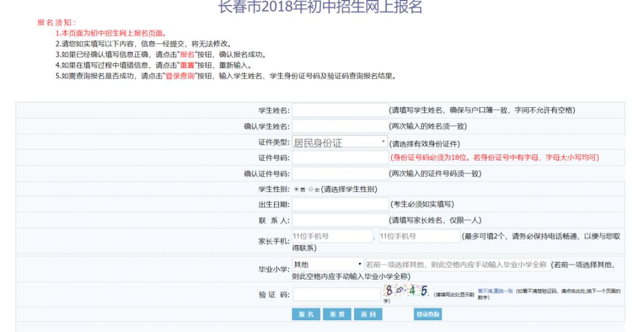
Task: Click the hint 请填写家长姓名,仅限一人
Action: [435, 221]
